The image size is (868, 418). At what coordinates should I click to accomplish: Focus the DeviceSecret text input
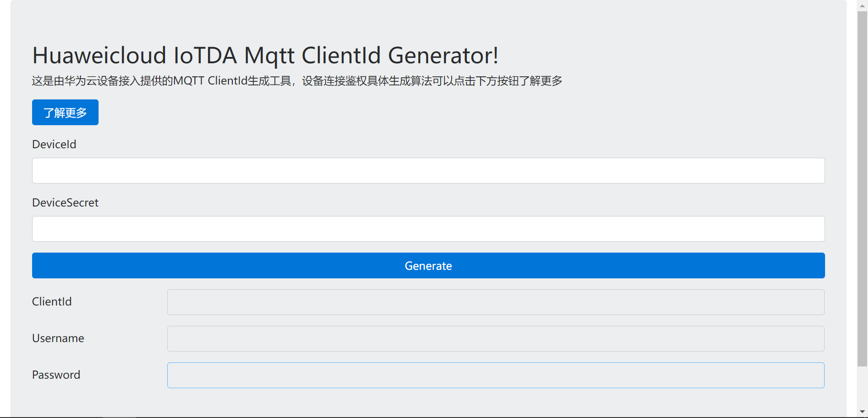[x=428, y=229]
